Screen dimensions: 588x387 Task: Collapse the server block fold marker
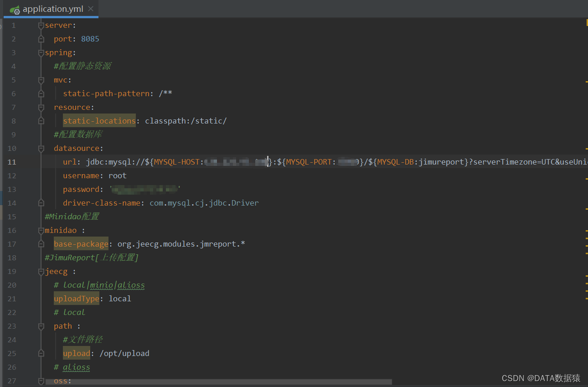coord(41,26)
